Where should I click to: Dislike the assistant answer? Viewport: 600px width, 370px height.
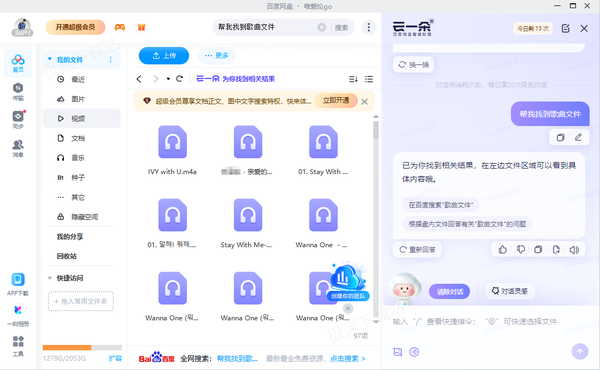pos(520,249)
